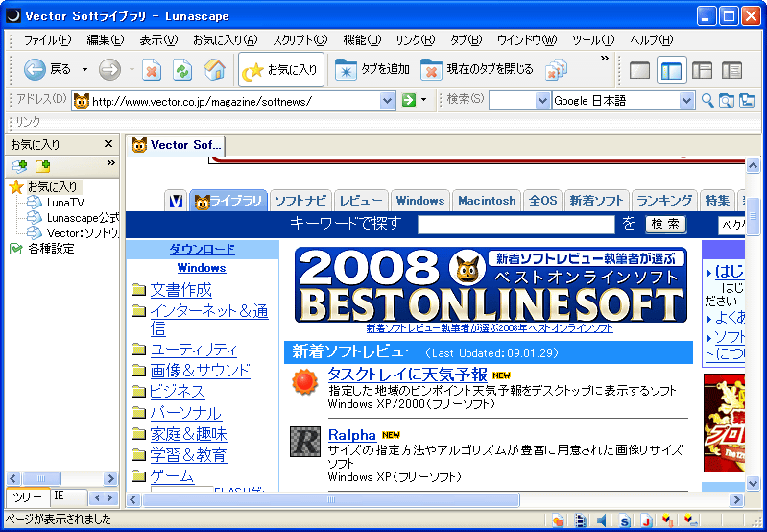Viewport: 767px width, 532px height.
Task: Open the 表示(V) menu
Action: pyautogui.click(x=158, y=40)
